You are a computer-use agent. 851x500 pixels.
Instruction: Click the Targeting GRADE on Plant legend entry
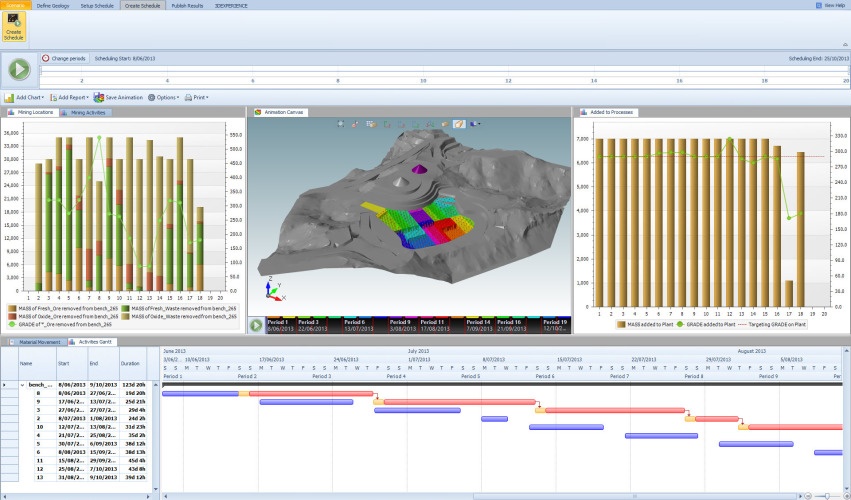pyautogui.click(x=772, y=324)
